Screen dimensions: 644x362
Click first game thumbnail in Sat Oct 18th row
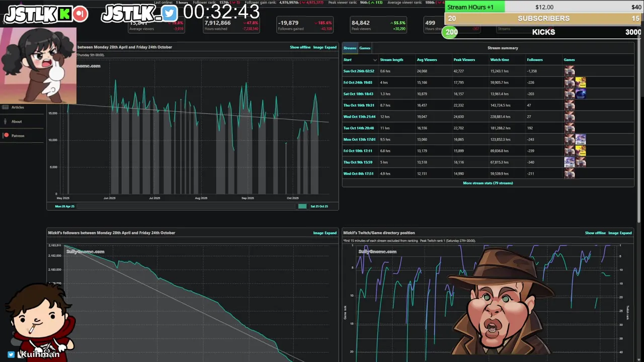click(x=570, y=94)
